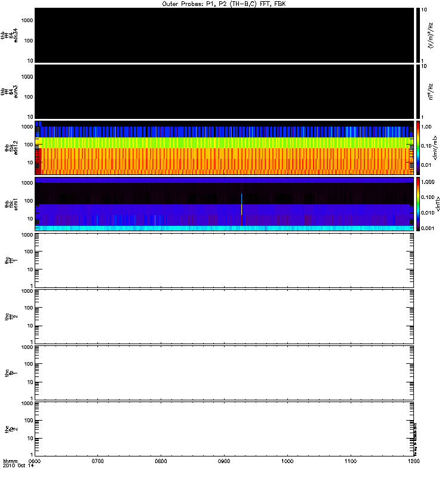Click the "thc fb 2" panel label
448x478 pixels.
(11, 429)
